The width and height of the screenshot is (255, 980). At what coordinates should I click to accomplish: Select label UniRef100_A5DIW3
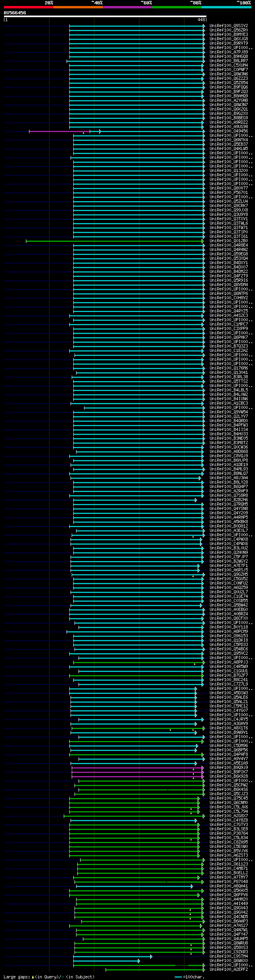[x=229, y=693]
